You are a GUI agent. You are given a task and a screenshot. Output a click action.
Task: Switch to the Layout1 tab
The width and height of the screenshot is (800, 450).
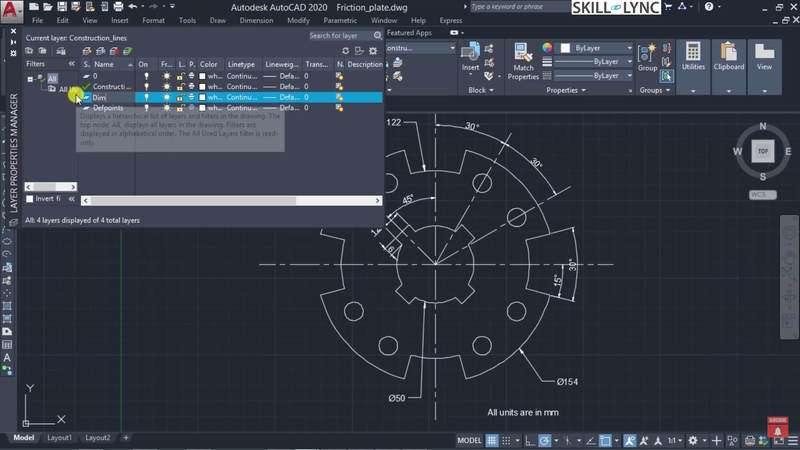point(59,438)
